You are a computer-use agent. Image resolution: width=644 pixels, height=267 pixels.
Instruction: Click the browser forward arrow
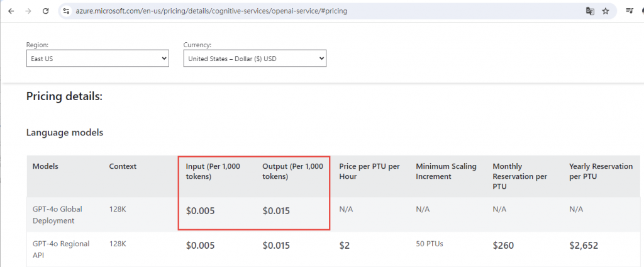[x=28, y=11]
